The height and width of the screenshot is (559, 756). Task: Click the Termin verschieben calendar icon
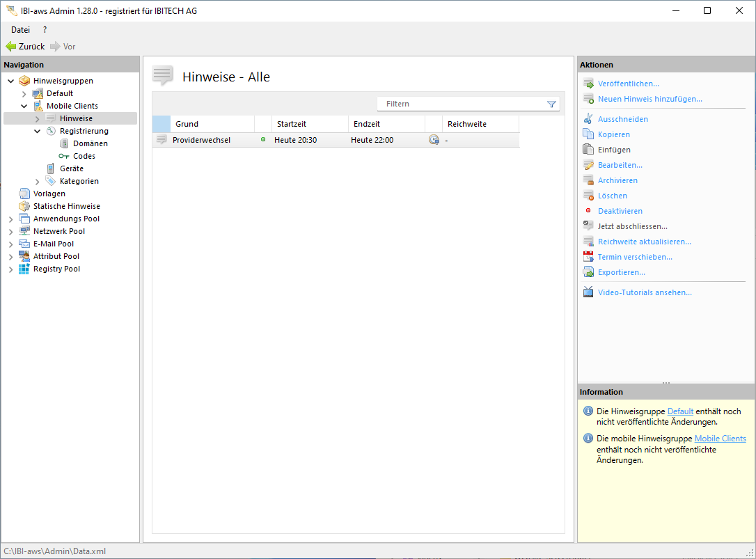pos(588,257)
